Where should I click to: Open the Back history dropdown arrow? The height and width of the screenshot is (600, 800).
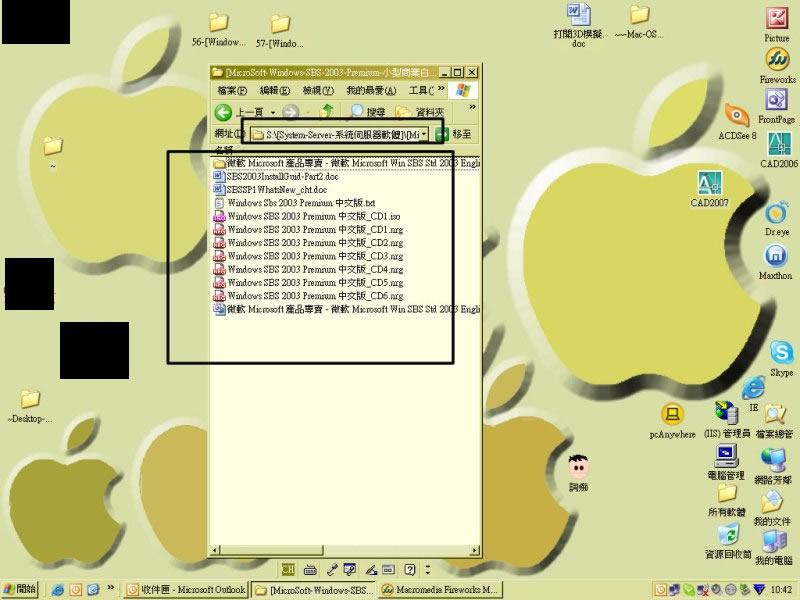(273, 112)
